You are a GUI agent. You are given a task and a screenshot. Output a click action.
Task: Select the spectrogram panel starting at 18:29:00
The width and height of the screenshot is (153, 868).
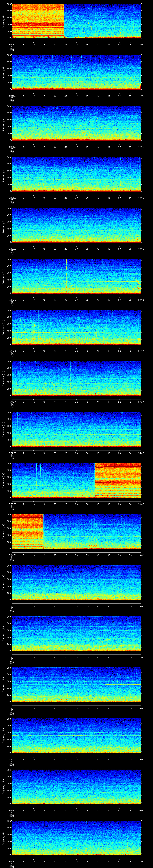click(x=76, y=786)
